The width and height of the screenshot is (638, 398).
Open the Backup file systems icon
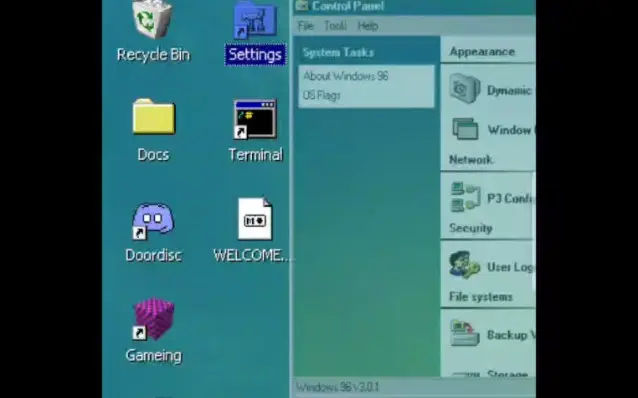[x=465, y=333]
